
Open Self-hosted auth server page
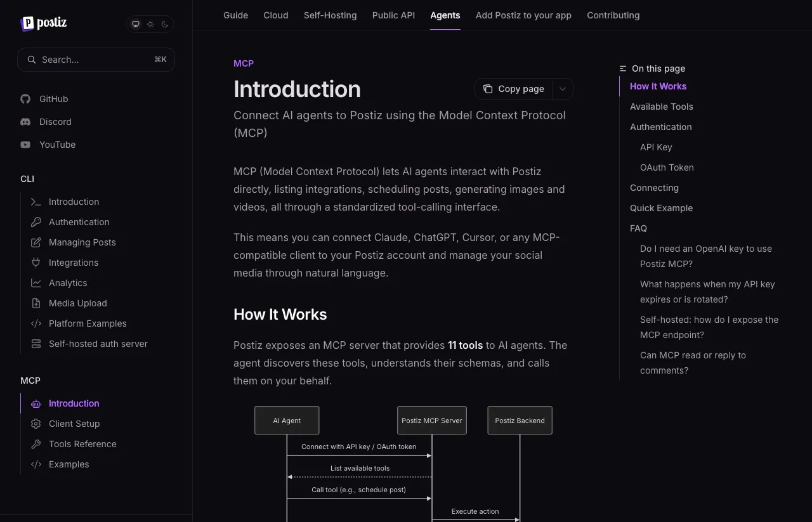[98, 344]
